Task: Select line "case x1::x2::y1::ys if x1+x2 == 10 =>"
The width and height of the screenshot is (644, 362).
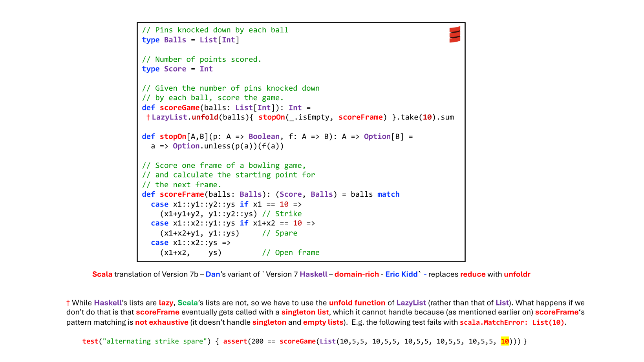Action: pyautogui.click(x=233, y=223)
